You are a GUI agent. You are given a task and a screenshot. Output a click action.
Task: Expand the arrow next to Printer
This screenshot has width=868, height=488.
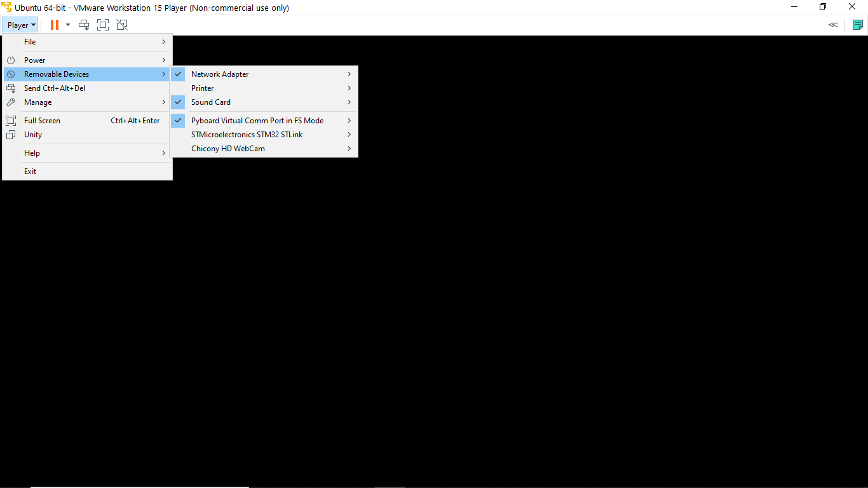point(349,88)
